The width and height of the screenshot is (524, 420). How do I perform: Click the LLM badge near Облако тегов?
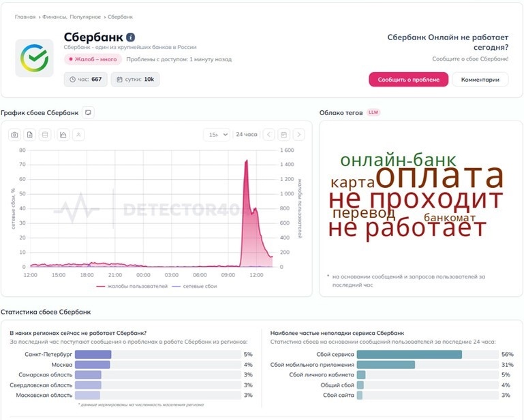click(x=373, y=112)
